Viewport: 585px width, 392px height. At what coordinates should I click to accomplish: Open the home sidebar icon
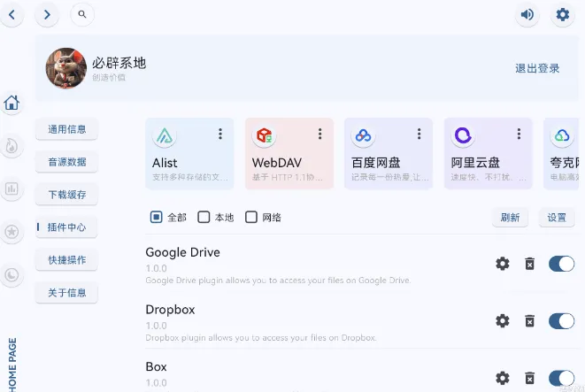(12, 103)
